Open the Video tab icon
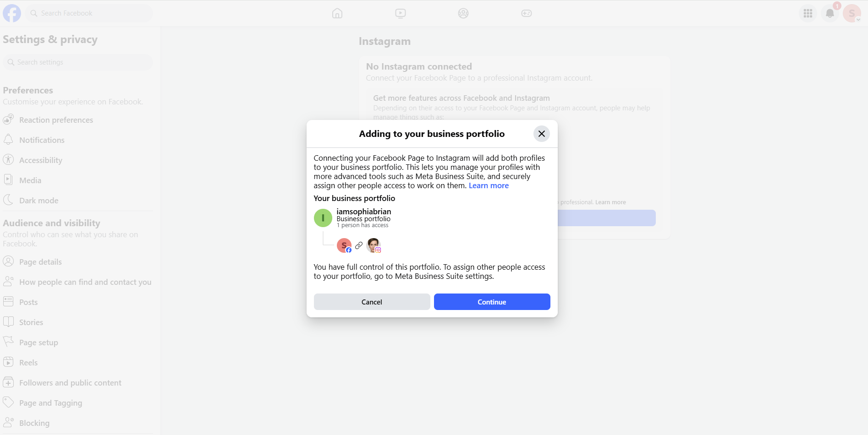Screen dimensions: 868x435 point(401,13)
